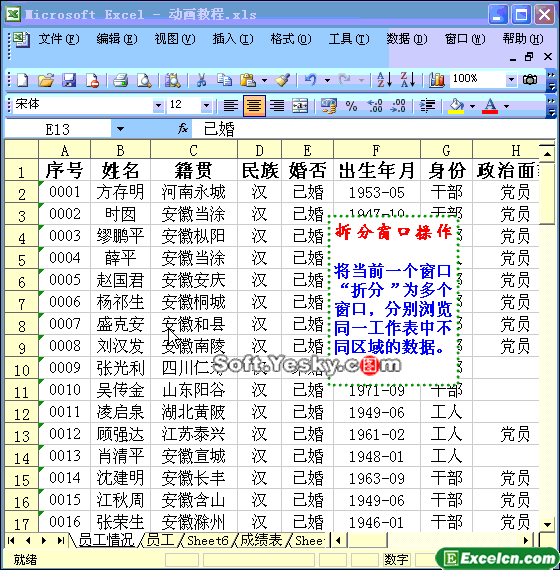Image resolution: width=560 pixels, height=570 pixels.
Task: Select cell containing 1961-02
Action: (377, 434)
